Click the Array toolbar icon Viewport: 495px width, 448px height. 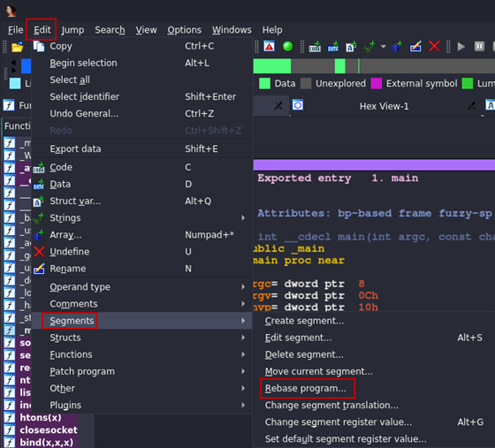coord(397,47)
